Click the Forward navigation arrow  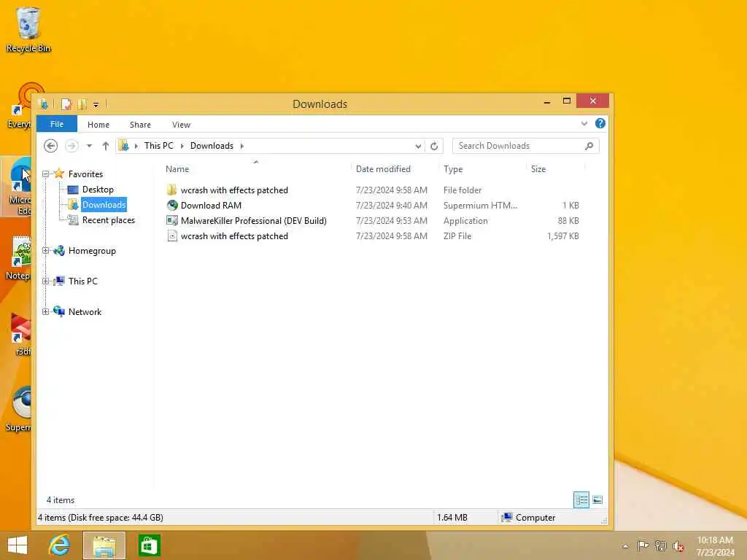(71, 146)
